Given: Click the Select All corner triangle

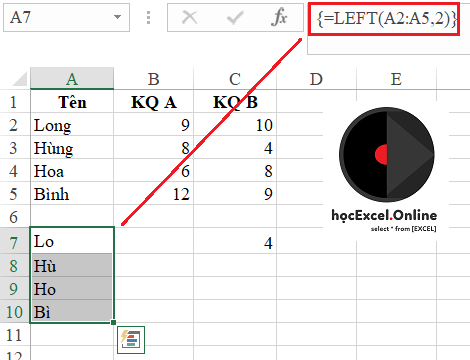Looking at the screenshot, I should pyautogui.click(x=20, y=79).
